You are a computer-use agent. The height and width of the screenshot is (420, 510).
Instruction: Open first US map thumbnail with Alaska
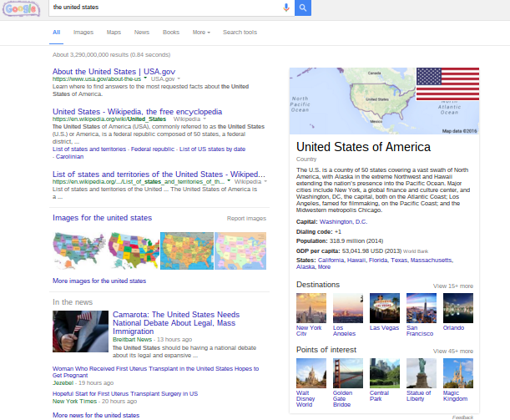pyautogui.click(x=79, y=250)
